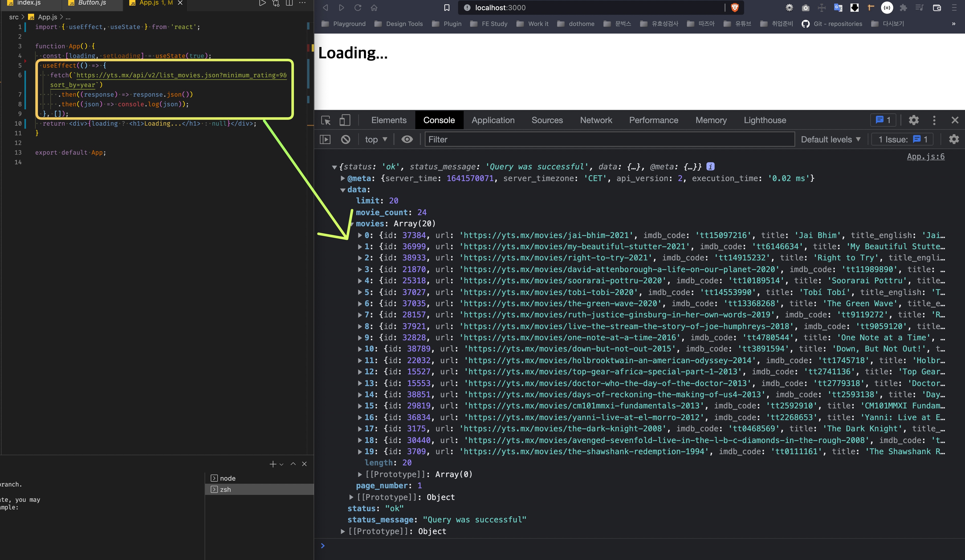Expand movie entry 0 Jai Bhim
The width and height of the screenshot is (965, 560).
point(360,235)
